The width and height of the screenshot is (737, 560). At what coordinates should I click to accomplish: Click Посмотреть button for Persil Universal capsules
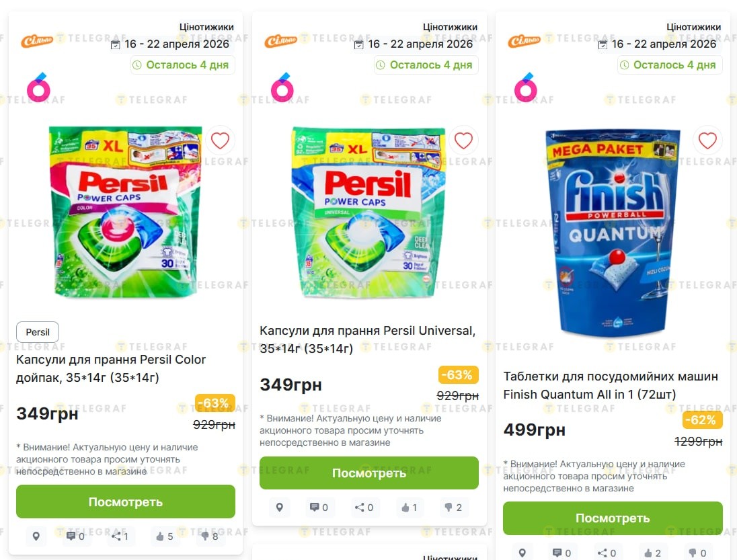coord(369,473)
